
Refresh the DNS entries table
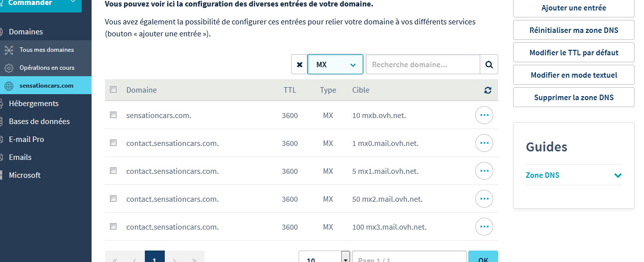click(487, 90)
